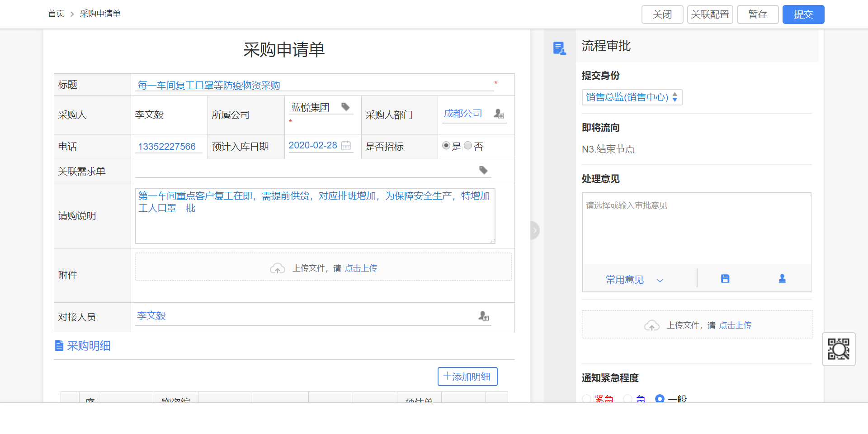Select 急 urgency radio button

click(x=627, y=399)
